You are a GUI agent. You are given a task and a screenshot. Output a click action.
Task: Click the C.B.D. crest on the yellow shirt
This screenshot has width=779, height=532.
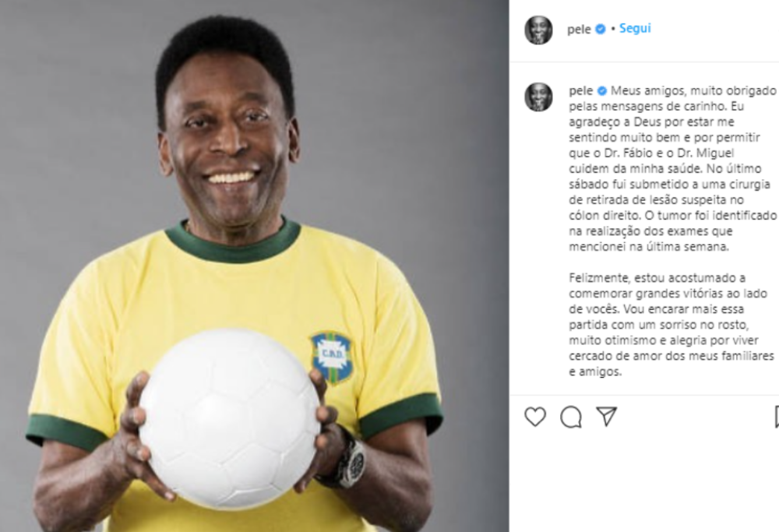[332, 358]
